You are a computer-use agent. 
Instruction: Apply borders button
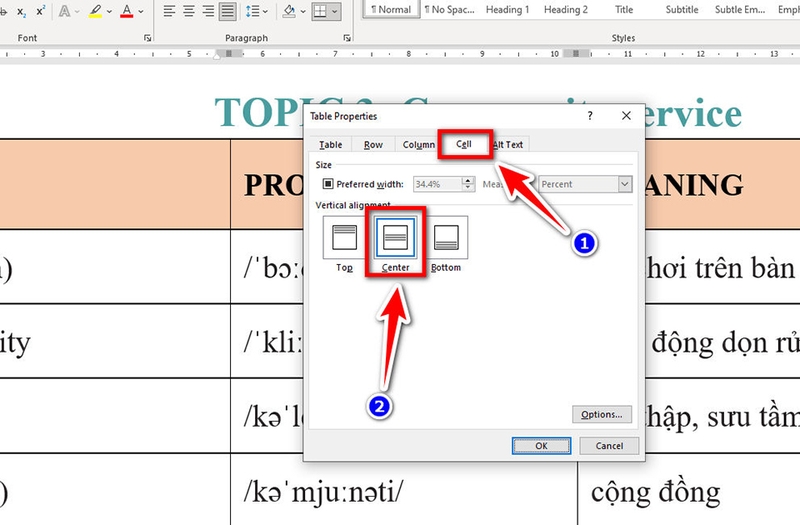pos(320,11)
